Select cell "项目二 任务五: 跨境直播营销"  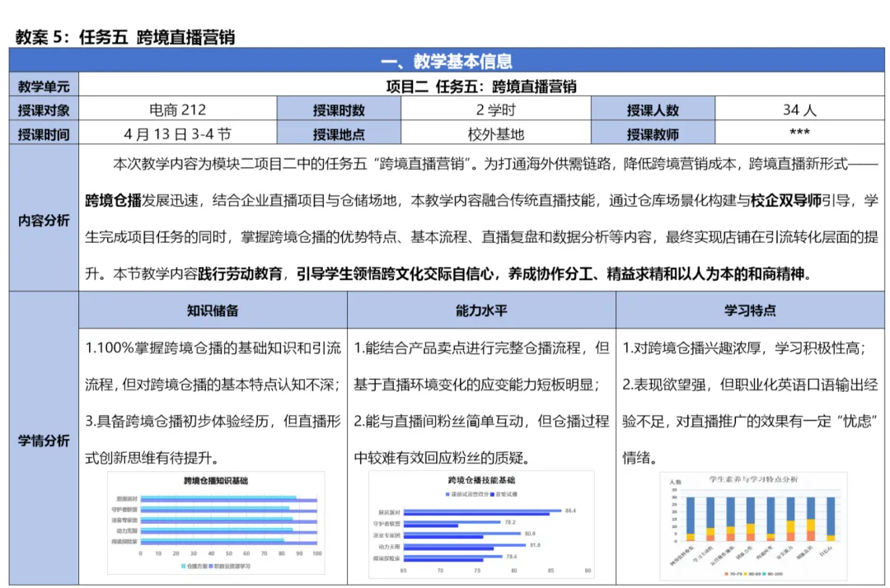[x=481, y=86]
